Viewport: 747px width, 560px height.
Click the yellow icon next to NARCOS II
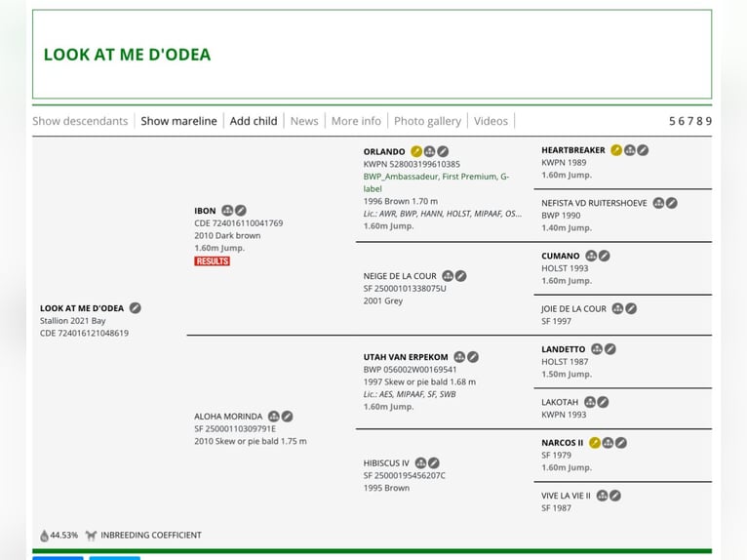[595, 443]
